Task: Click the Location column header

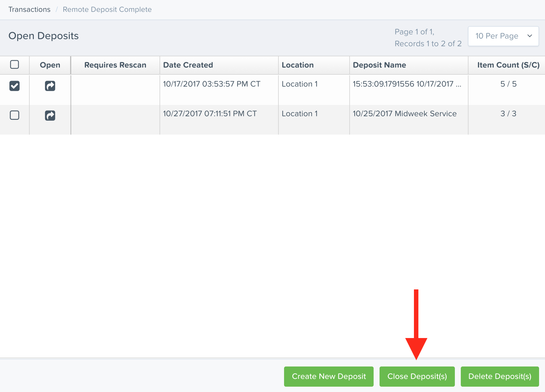Action: point(298,65)
